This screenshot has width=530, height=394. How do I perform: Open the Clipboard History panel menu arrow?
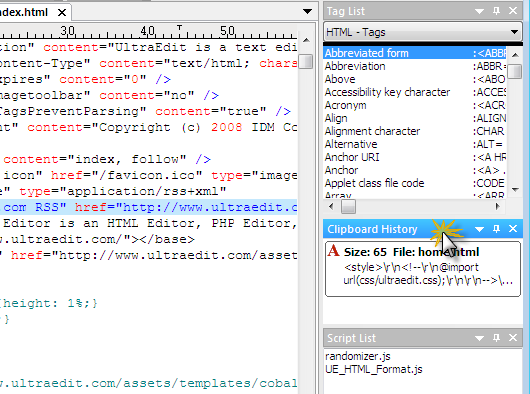[x=479, y=229]
